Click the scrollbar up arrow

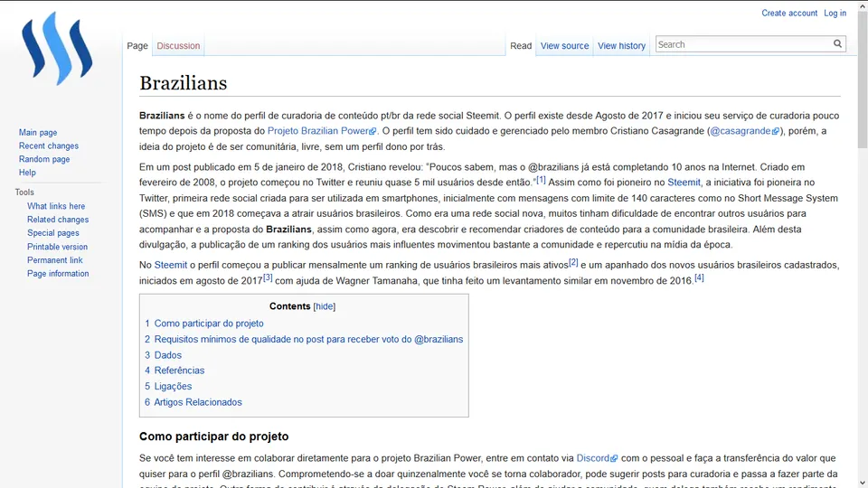click(x=863, y=5)
